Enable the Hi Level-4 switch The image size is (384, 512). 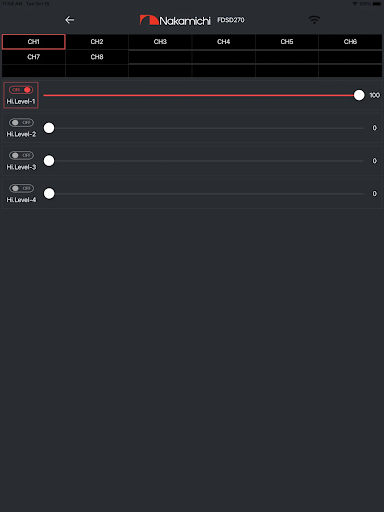[x=21, y=188]
